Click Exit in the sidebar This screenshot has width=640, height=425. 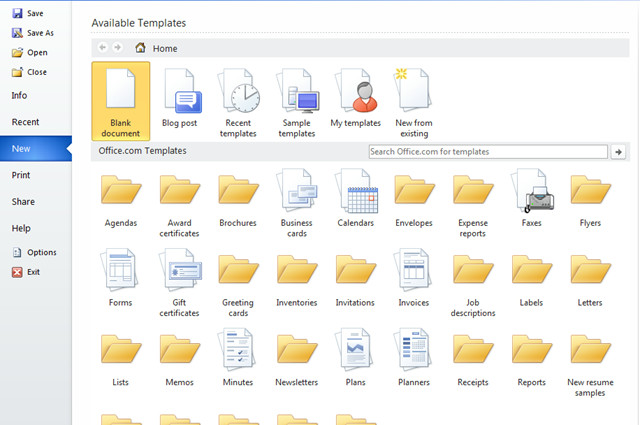pyautogui.click(x=27, y=272)
